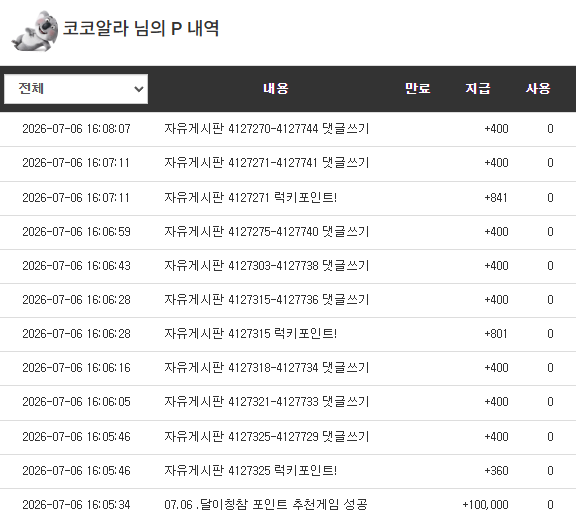Click usage 0 in the 16:05:34 row
Screen dimensions: 576x519
pyautogui.click(x=550, y=505)
